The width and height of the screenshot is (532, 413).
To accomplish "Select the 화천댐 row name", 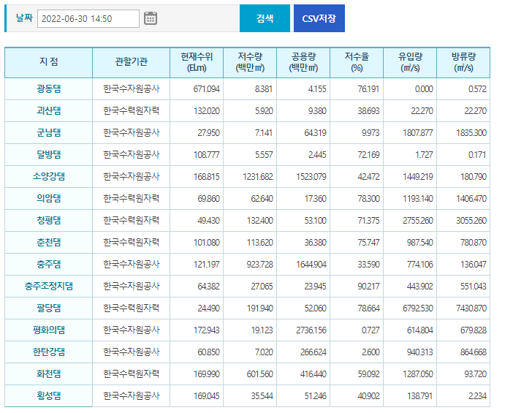I will pos(49,374).
